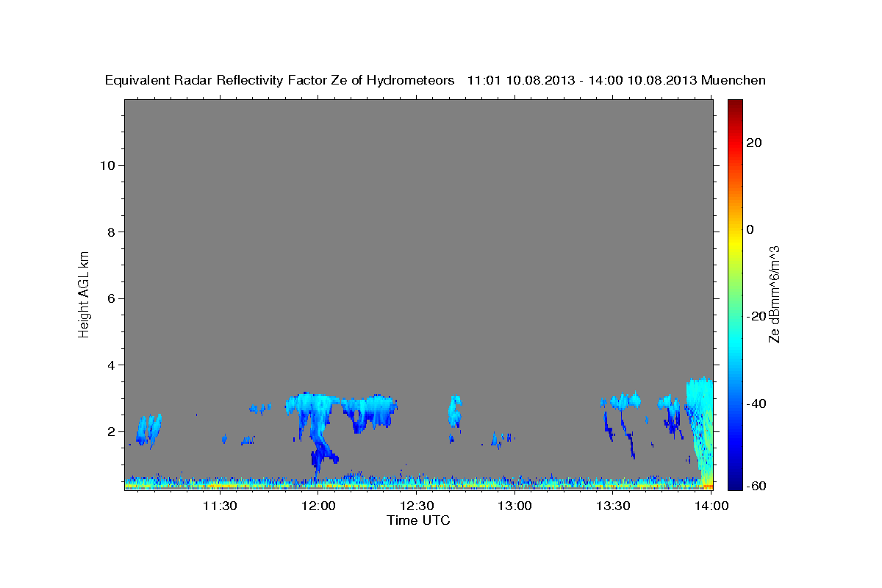Click the colorbar label '20'
This screenshot has height=588, width=882.
click(x=753, y=143)
